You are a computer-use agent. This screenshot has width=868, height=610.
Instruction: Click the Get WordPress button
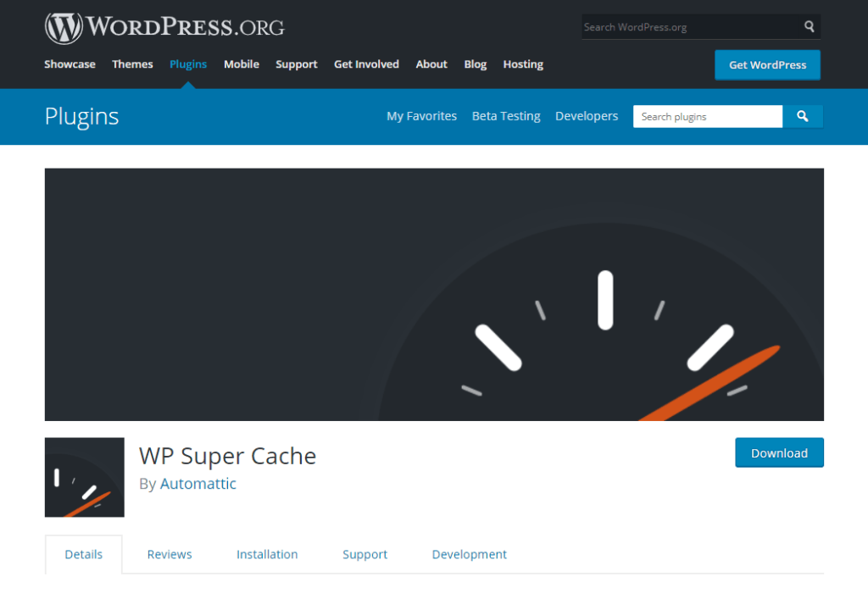767,64
